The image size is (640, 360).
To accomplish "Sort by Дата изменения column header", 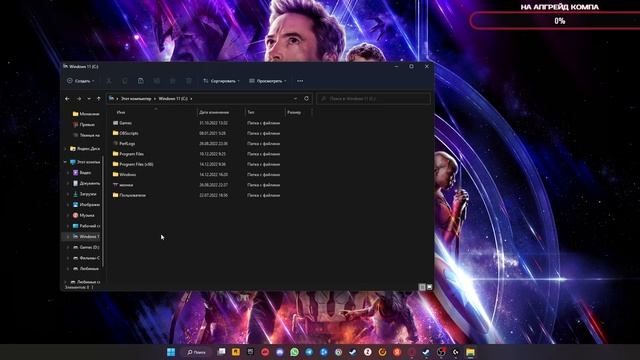I will pos(214,112).
